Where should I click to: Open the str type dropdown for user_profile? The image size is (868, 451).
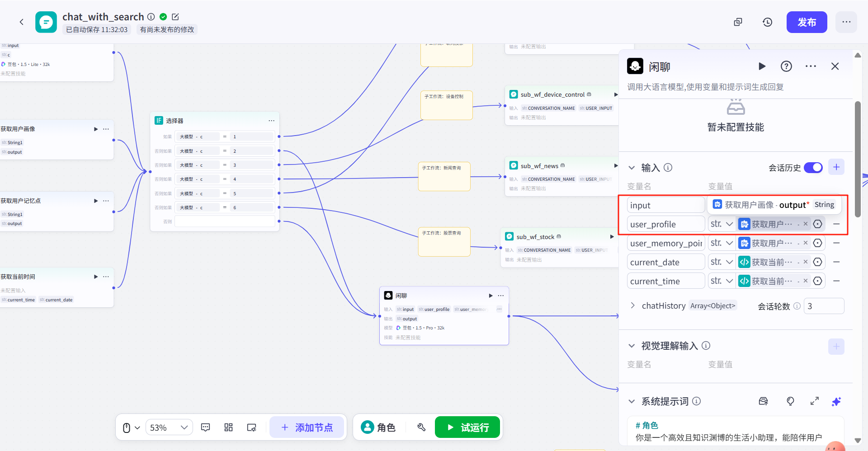coord(722,224)
